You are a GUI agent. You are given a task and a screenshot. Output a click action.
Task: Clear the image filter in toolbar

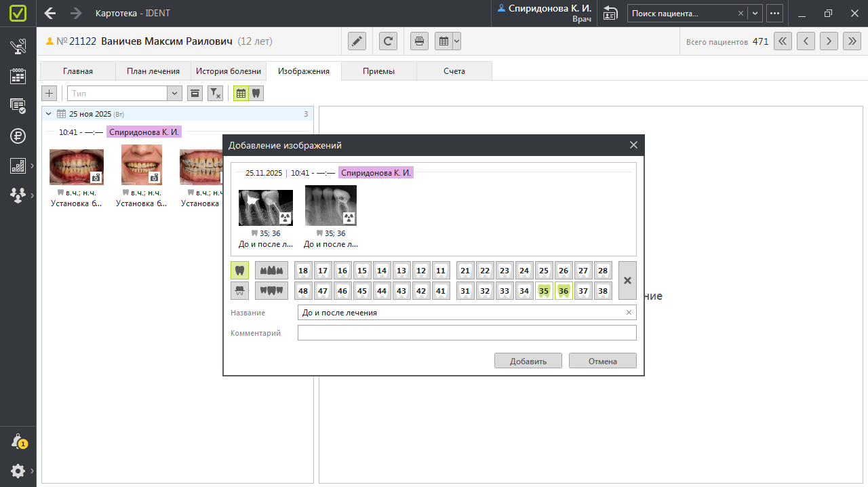tap(215, 94)
